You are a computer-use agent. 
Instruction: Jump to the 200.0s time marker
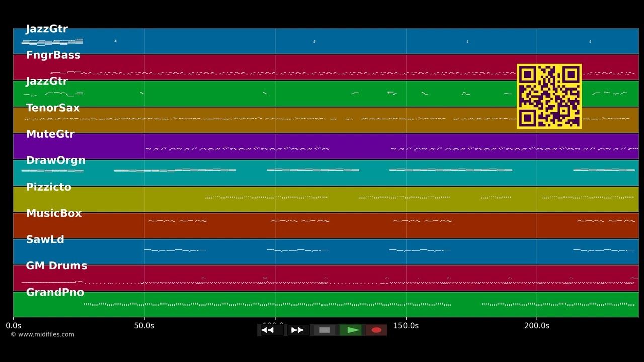coord(537,326)
